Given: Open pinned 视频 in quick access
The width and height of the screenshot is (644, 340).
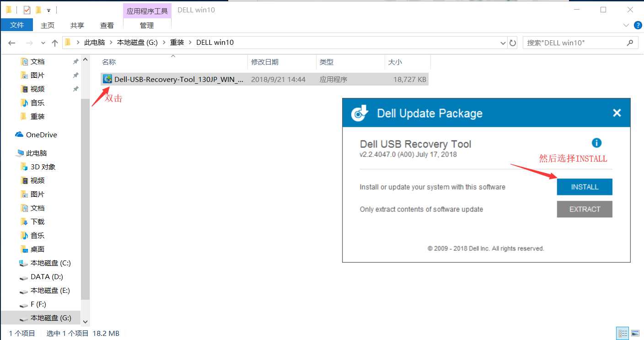Looking at the screenshot, I should 38,89.
